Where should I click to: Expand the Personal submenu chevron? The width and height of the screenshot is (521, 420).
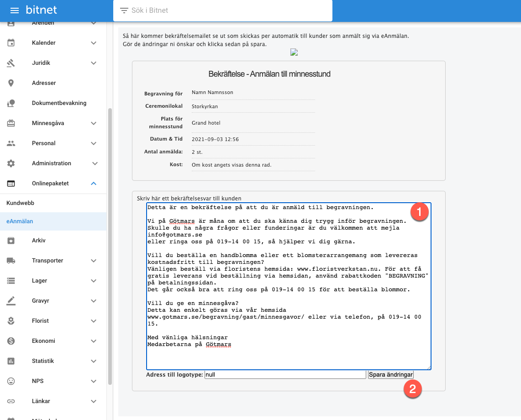click(94, 143)
